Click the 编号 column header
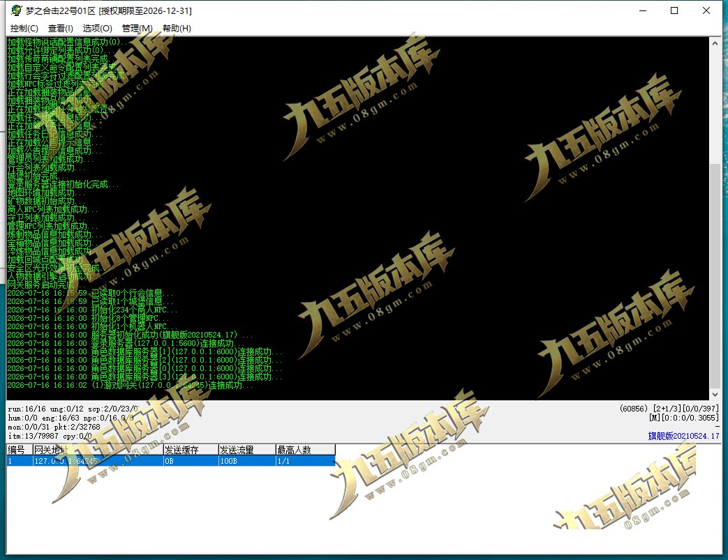 click(x=20, y=450)
